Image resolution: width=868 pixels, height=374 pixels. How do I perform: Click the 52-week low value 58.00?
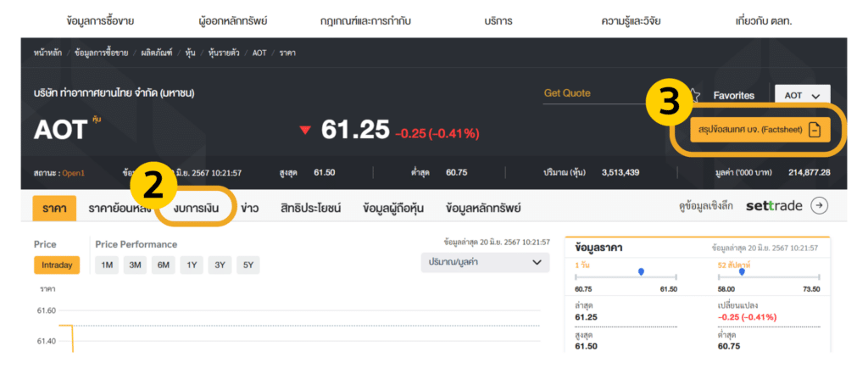pyautogui.click(x=726, y=289)
